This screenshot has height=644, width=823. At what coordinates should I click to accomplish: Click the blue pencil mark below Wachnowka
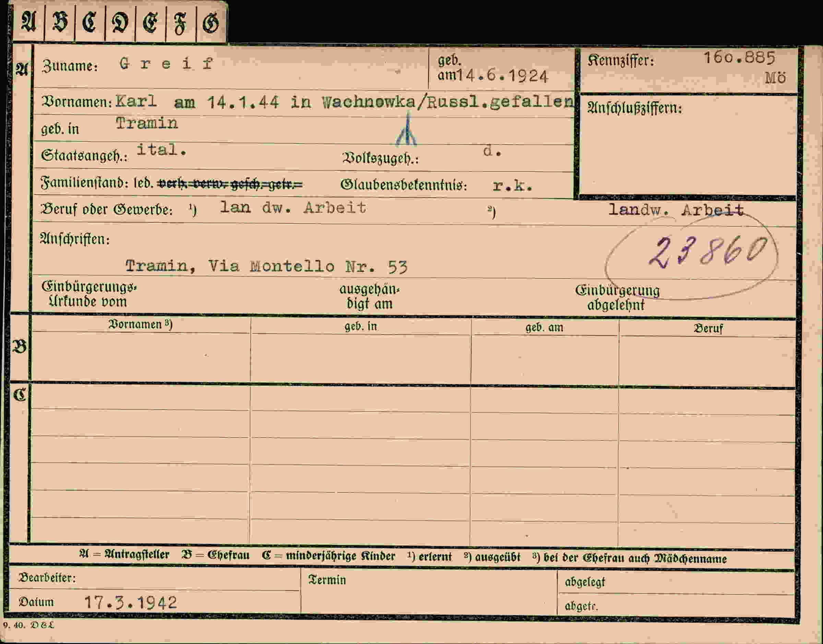coord(406,129)
